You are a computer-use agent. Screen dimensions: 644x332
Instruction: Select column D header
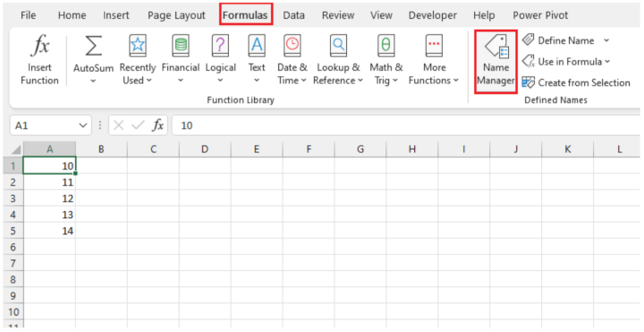[205, 149]
